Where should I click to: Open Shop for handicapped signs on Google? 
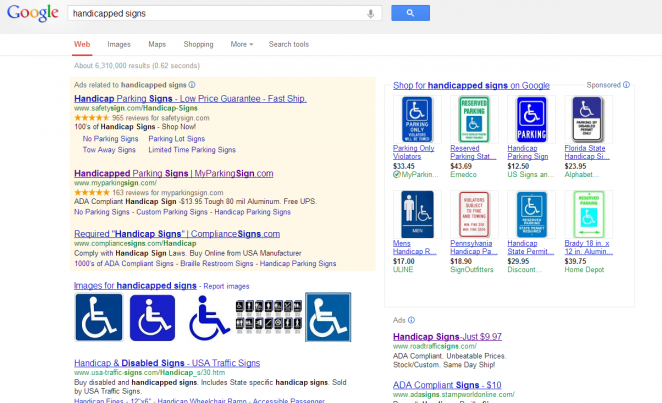(471, 86)
